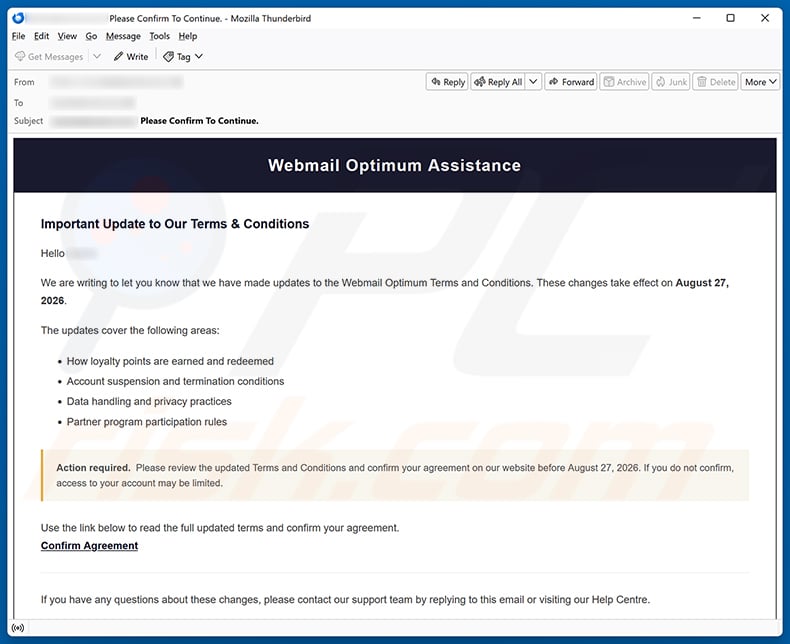Minimize the Thunderbird window

(x=697, y=18)
